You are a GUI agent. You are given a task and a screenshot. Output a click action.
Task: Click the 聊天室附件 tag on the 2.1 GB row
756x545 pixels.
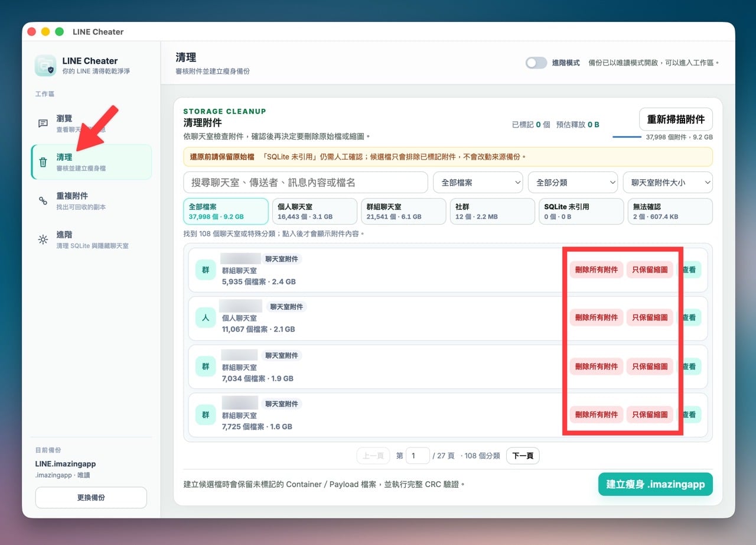pos(286,307)
